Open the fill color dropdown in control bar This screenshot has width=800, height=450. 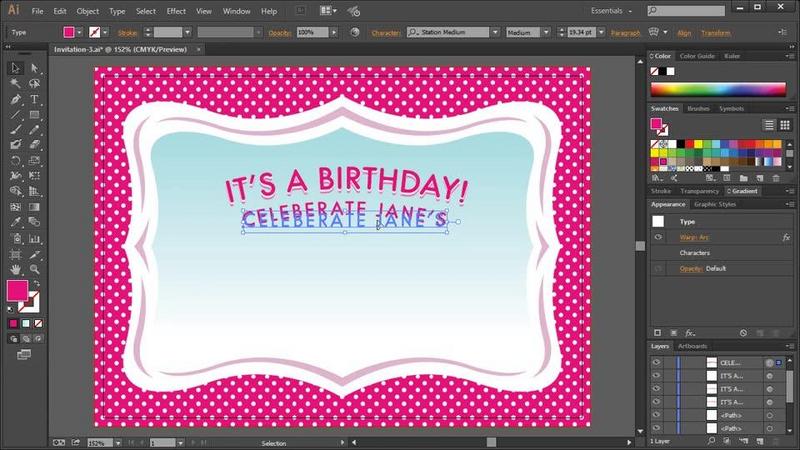(80, 32)
